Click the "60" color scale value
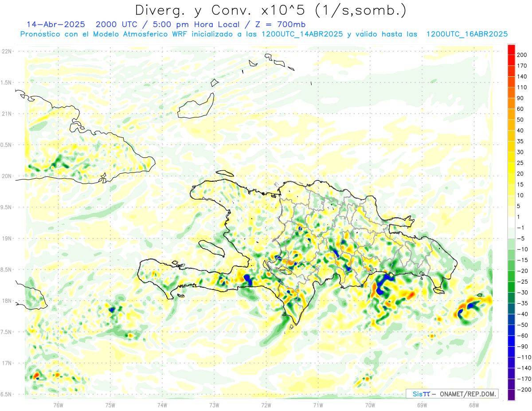The height and width of the screenshot is (411, 532). point(520,109)
